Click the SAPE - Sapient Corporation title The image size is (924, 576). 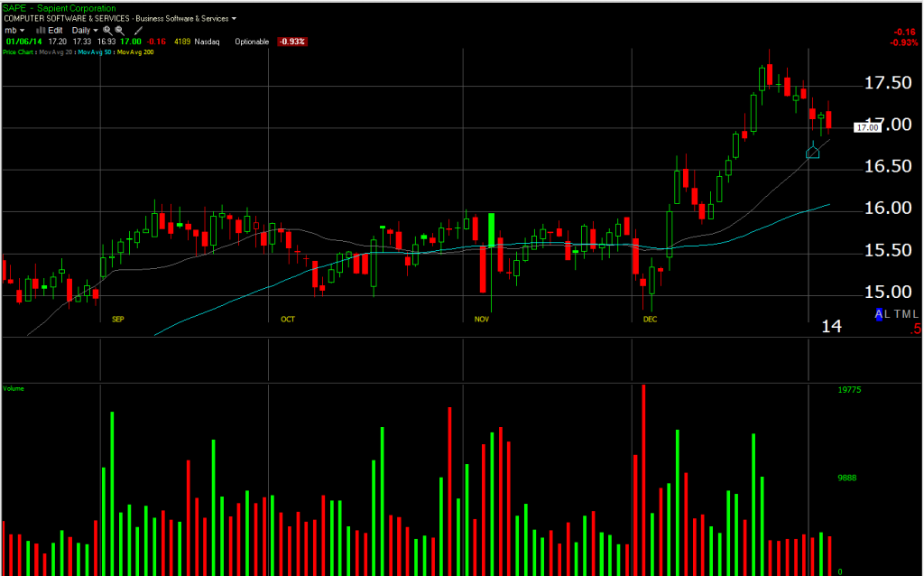click(60, 8)
